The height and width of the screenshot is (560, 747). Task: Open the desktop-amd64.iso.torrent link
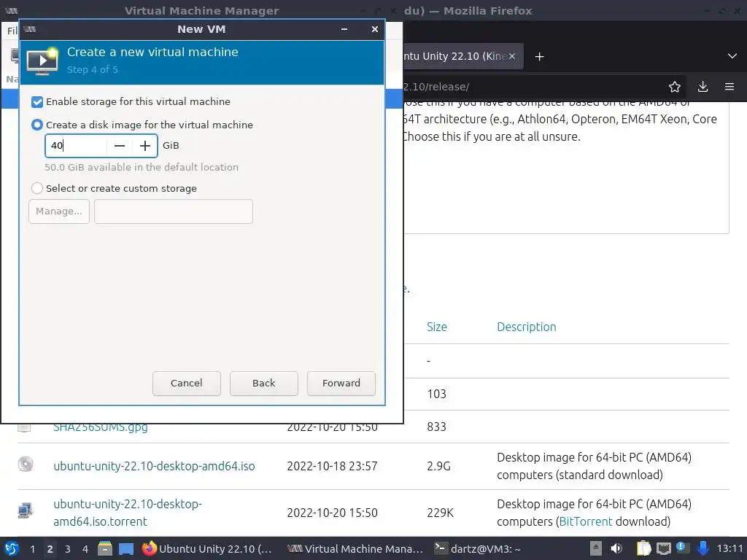[x=128, y=513]
